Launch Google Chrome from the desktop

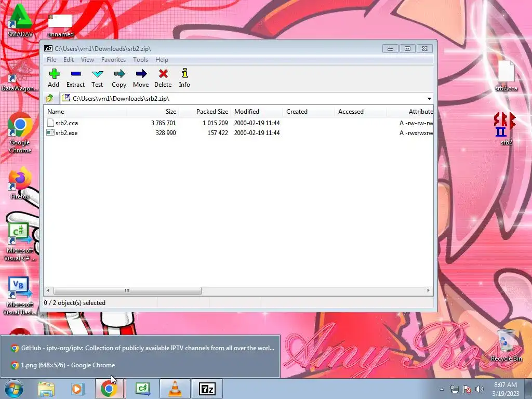click(20, 132)
